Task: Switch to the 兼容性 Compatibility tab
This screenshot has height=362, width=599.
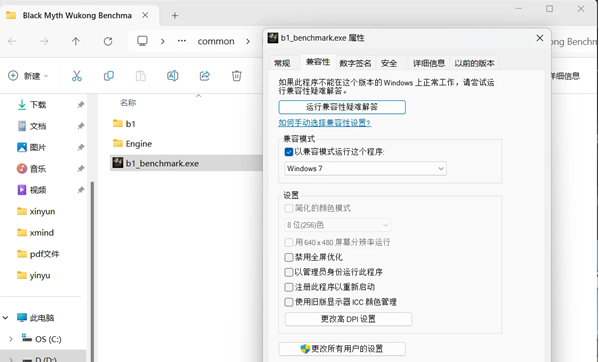Action: [x=318, y=62]
